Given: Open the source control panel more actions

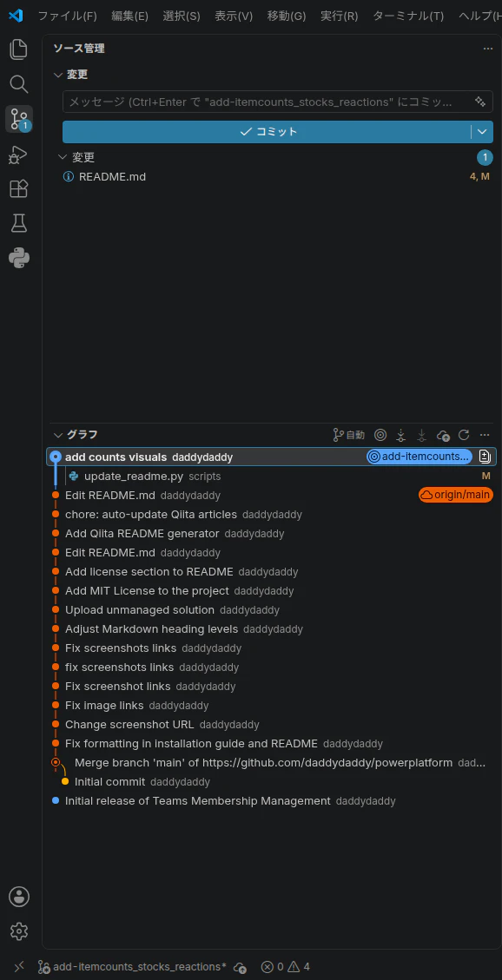Looking at the screenshot, I should 487,48.
